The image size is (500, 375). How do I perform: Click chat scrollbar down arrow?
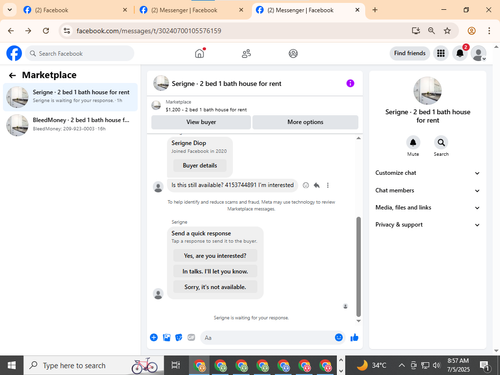click(358, 321)
